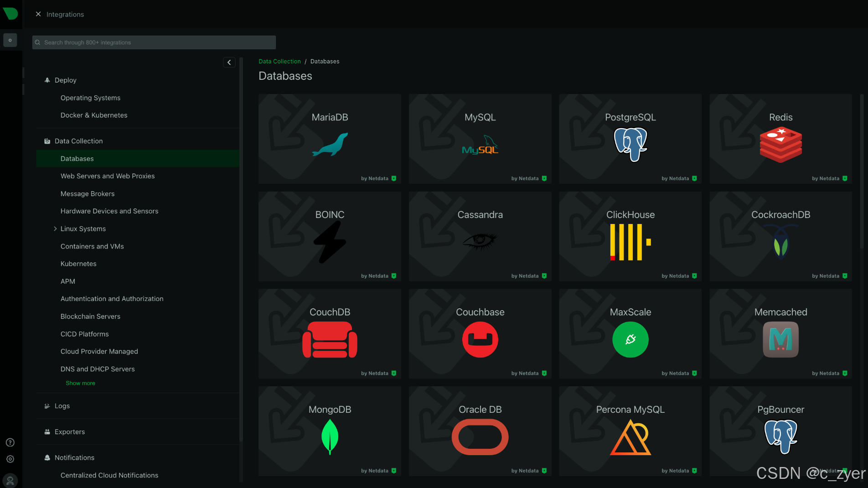The image size is (868, 488).
Task: Select Centralized Cloud Notifications
Action: [109, 475]
